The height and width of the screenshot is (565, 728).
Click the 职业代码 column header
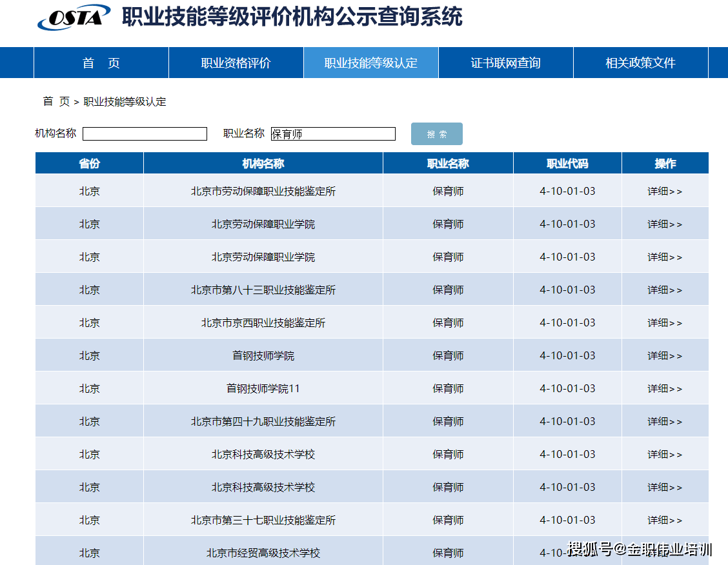coord(567,163)
